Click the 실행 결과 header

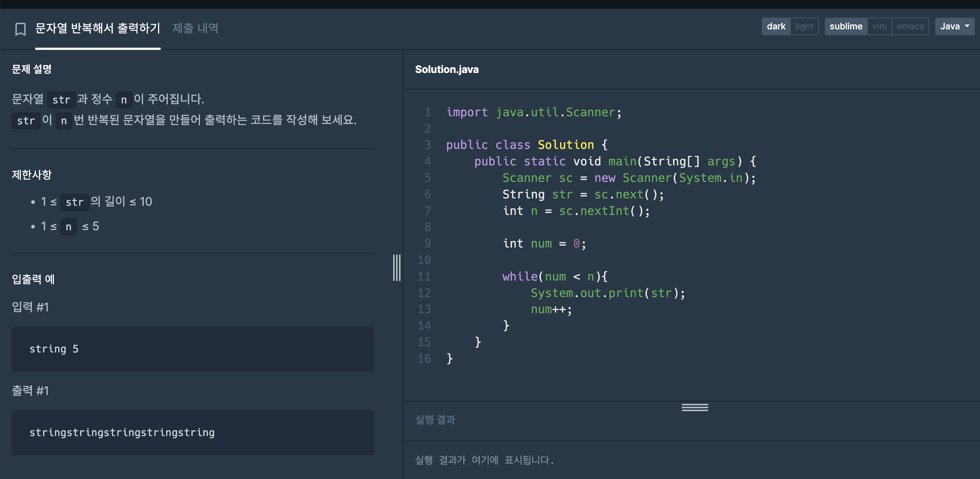[435, 420]
